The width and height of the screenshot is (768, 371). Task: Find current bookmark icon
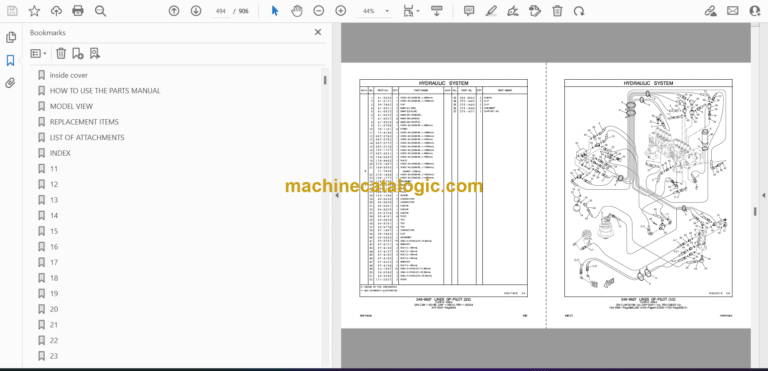coord(95,53)
